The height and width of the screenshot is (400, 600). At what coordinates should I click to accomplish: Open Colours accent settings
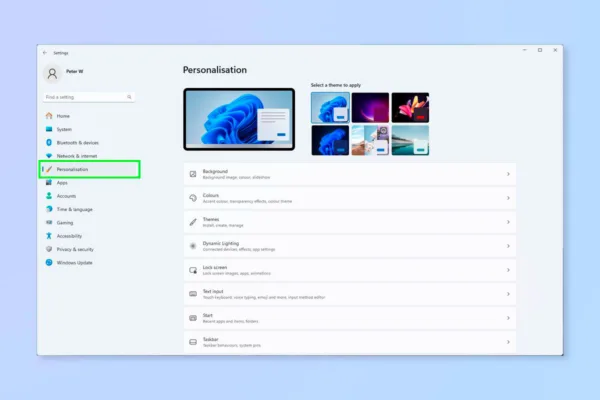point(350,198)
